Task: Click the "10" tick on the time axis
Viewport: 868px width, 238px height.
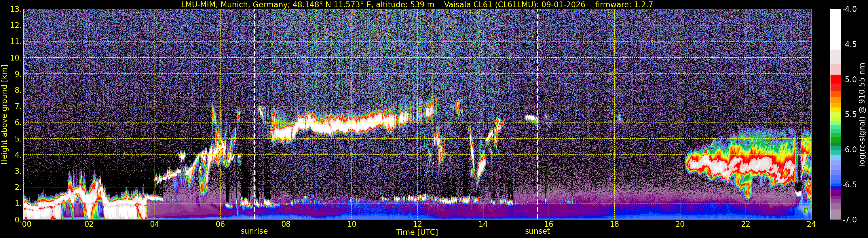Action: tap(352, 224)
